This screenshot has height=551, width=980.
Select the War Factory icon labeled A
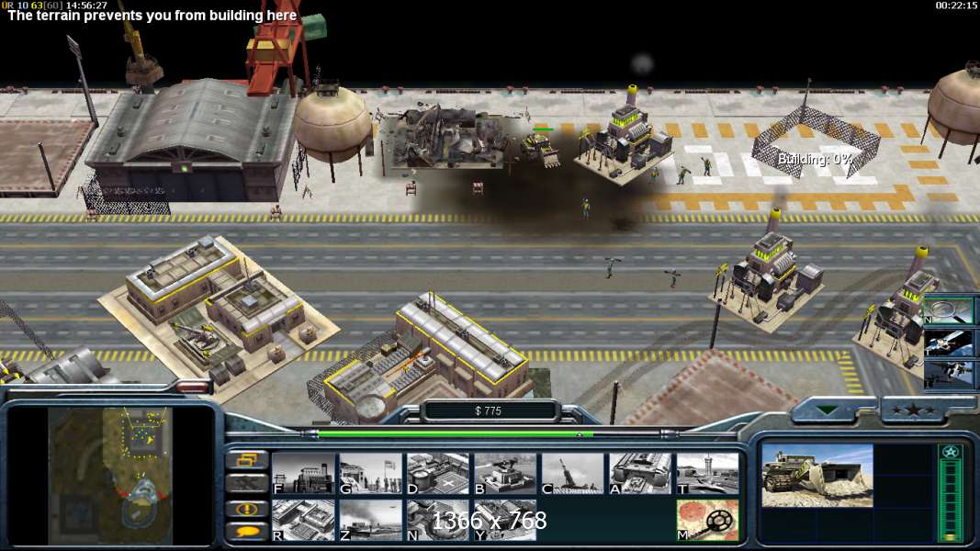coord(640,474)
